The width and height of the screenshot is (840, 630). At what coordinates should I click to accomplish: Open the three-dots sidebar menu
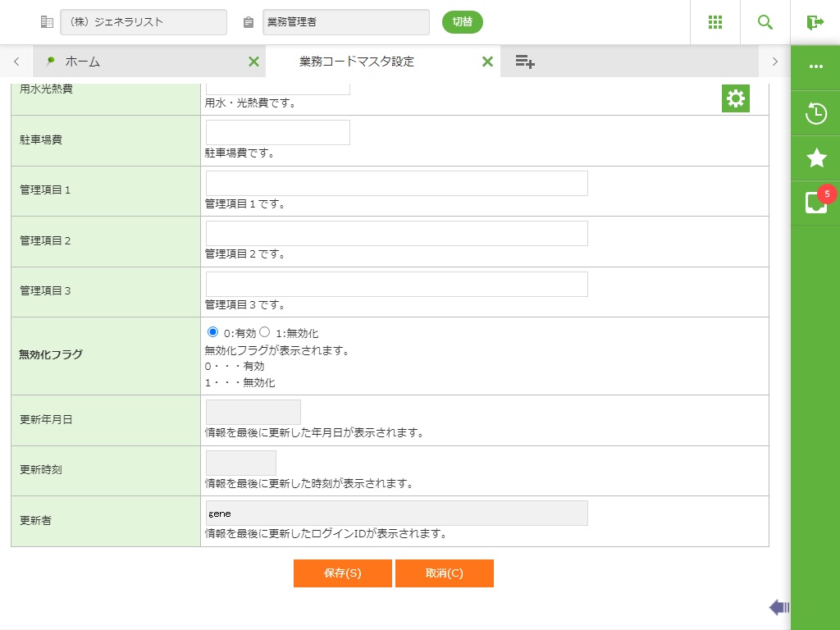click(x=815, y=66)
